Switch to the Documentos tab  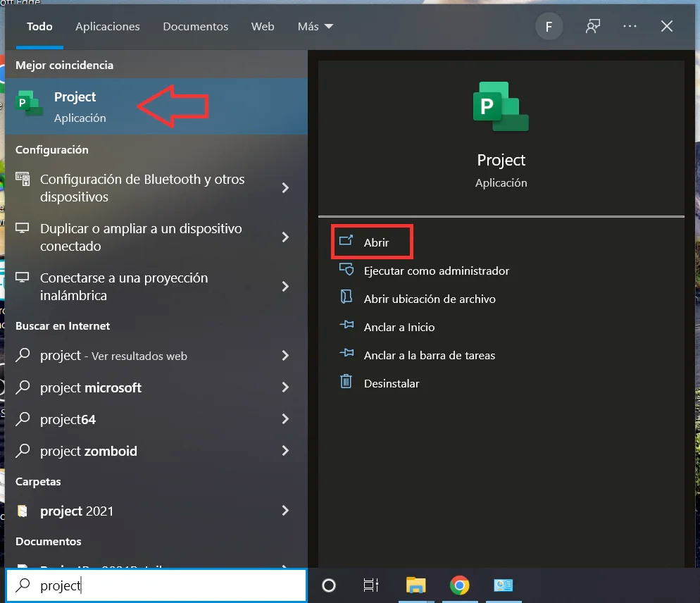(x=196, y=26)
